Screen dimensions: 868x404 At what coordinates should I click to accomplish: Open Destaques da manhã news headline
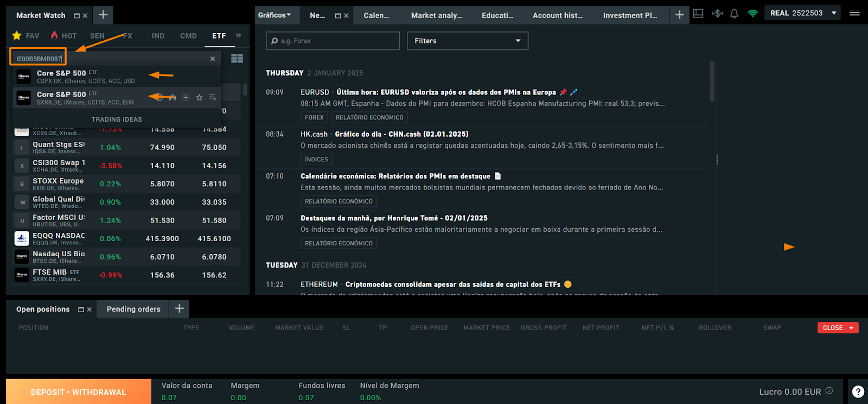(x=394, y=218)
